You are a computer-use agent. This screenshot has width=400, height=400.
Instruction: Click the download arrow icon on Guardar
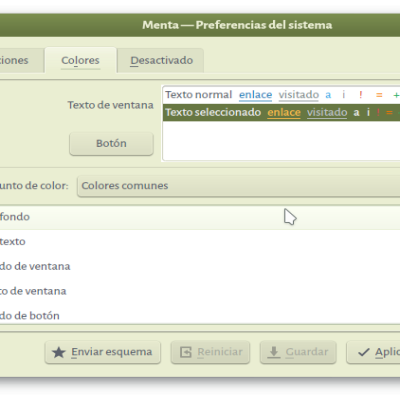coord(274,352)
